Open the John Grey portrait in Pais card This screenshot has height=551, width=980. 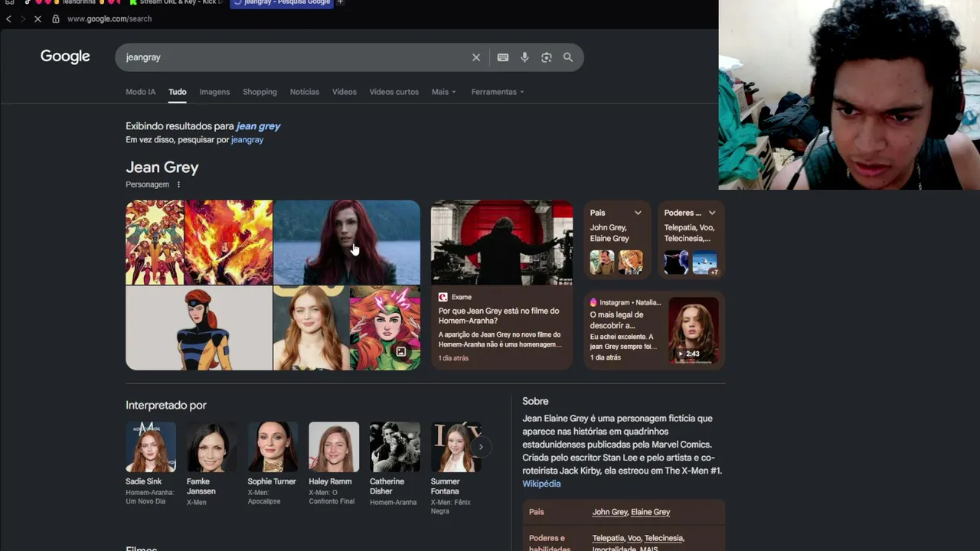coord(602,262)
